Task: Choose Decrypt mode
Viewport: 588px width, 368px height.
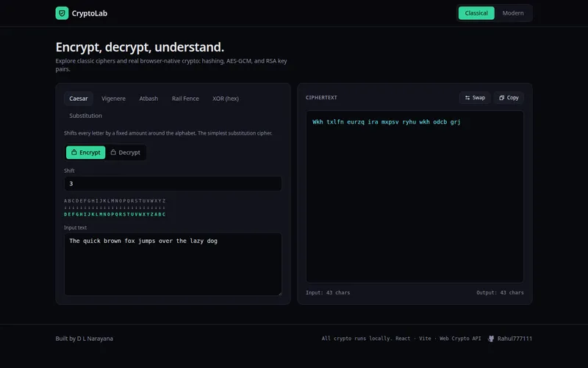Action: (125, 152)
